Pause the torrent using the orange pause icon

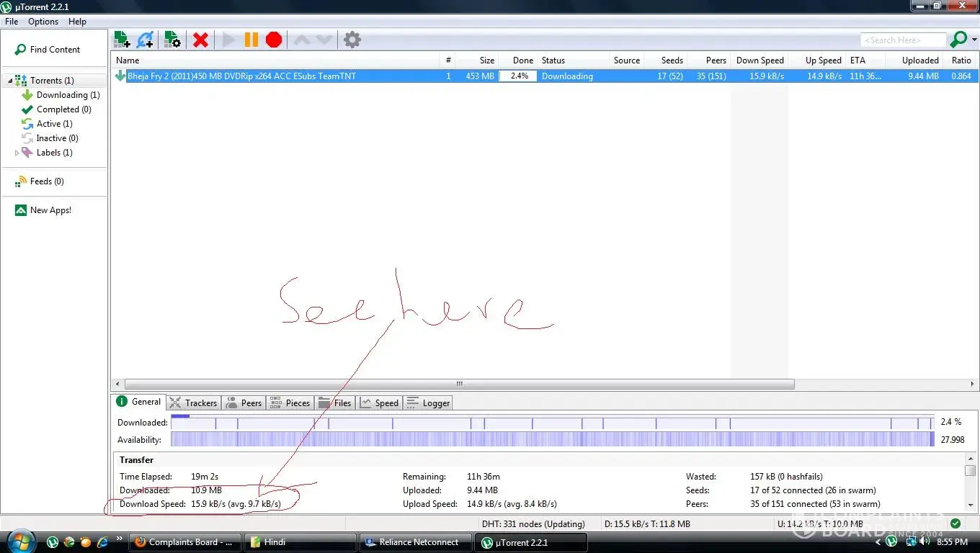click(251, 40)
